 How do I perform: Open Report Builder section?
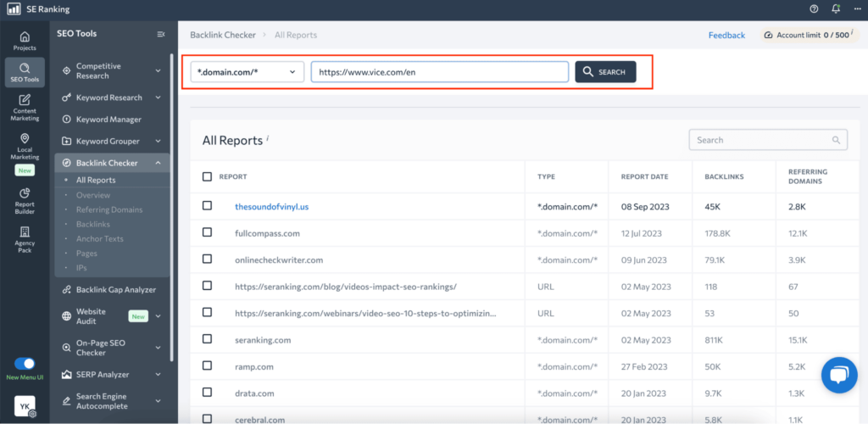pos(25,201)
